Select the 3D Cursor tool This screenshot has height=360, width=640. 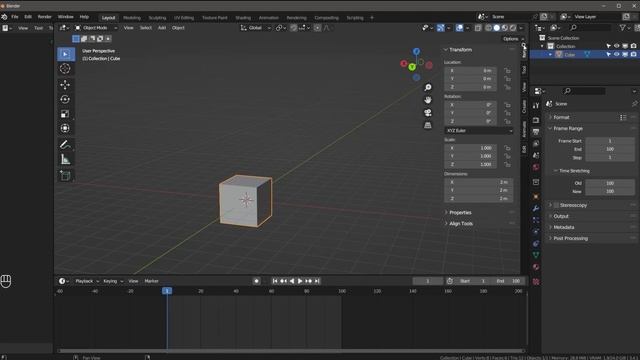(65, 69)
